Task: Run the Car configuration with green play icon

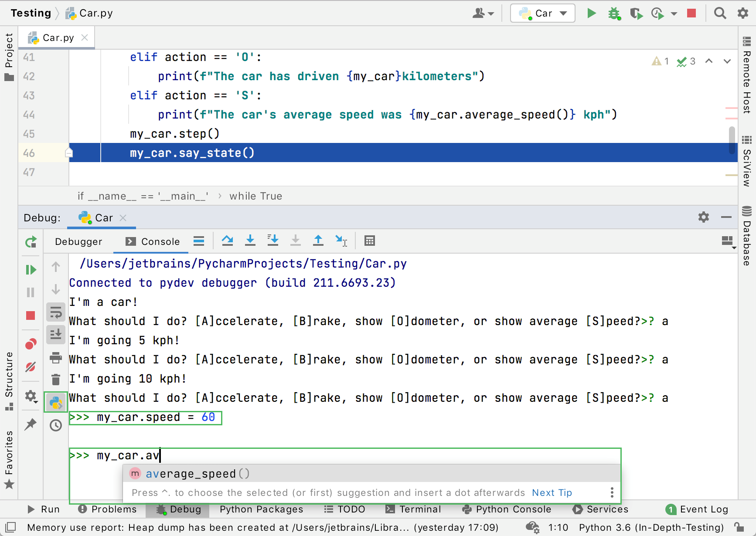Action: pyautogui.click(x=592, y=13)
